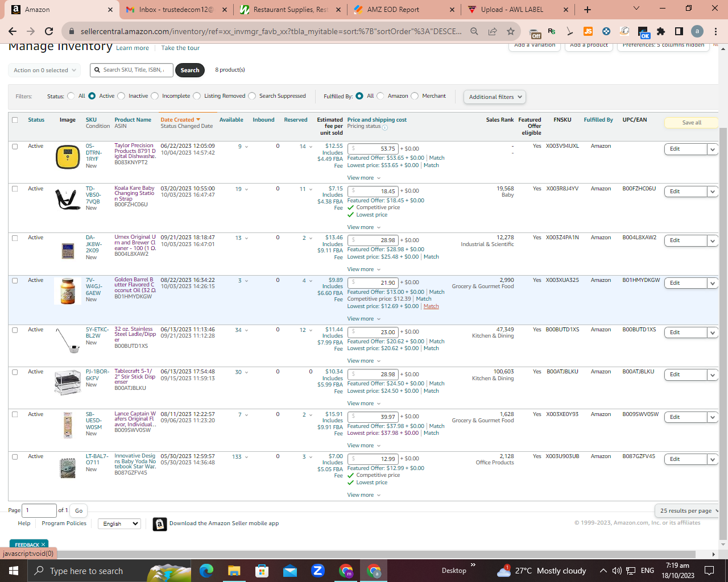Open the Program Policies link
The width and height of the screenshot is (728, 582).
point(64,523)
